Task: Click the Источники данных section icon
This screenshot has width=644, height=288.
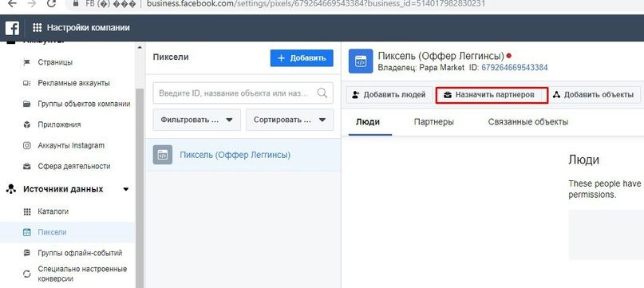Action: click(x=11, y=189)
